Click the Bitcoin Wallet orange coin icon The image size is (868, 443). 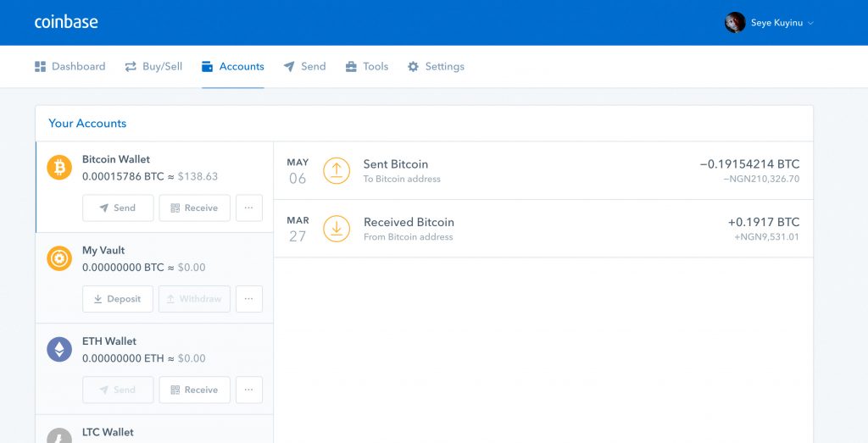59,167
